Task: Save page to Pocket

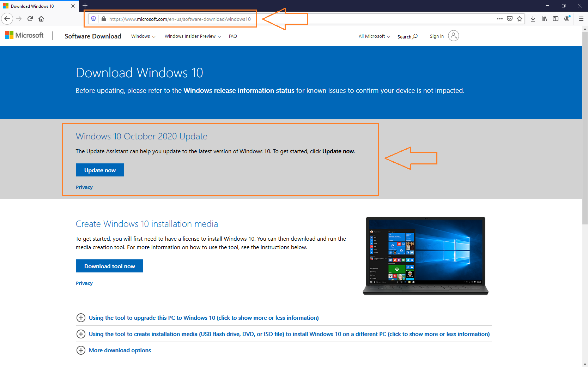Action: [510, 19]
